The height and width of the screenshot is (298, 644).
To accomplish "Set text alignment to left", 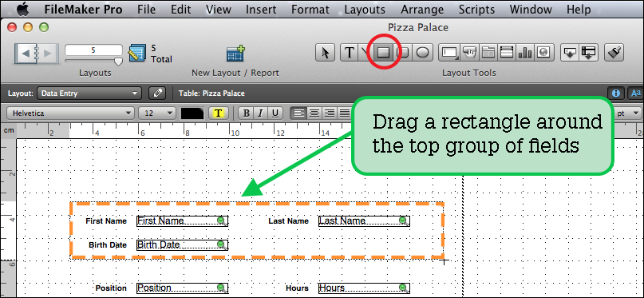I will (299, 113).
